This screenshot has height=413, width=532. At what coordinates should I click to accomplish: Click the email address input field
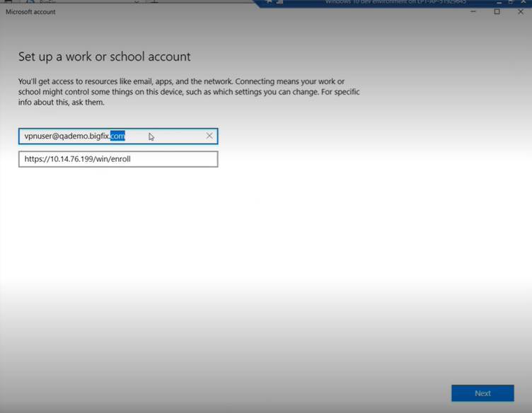click(118, 136)
